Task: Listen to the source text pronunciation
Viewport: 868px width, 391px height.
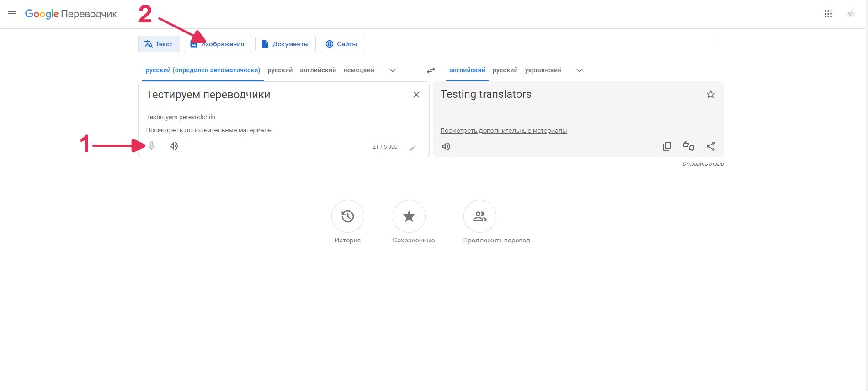Action: (174, 146)
